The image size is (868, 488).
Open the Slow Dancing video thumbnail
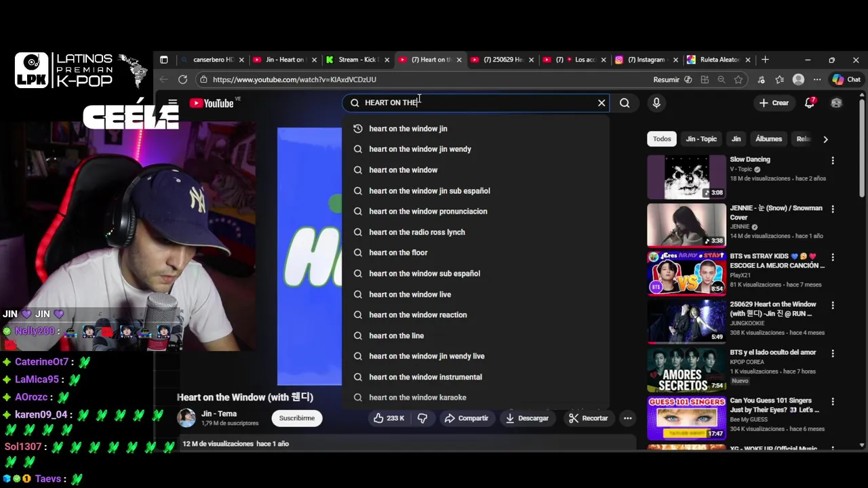click(x=686, y=177)
